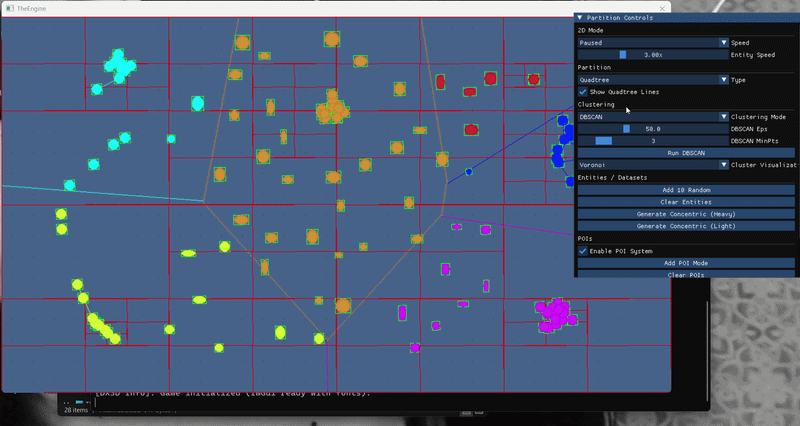This screenshot has width=800, height=426.
Task: Collapse the Partition Controls panel triangle
Action: point(580,18)
